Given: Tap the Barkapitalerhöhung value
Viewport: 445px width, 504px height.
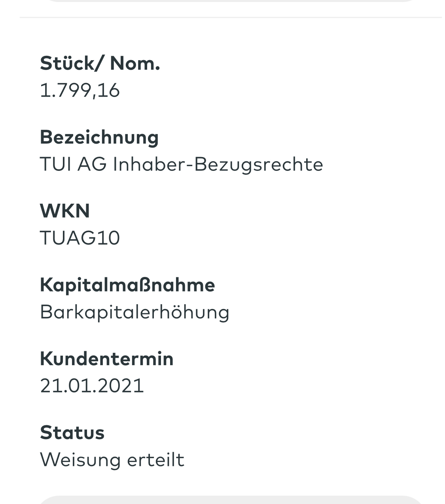Looking at the screenshot, I should point(134,312).
